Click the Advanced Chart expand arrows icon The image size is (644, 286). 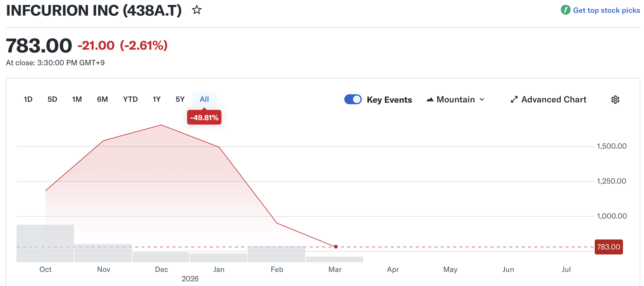[x=514, y=100]
